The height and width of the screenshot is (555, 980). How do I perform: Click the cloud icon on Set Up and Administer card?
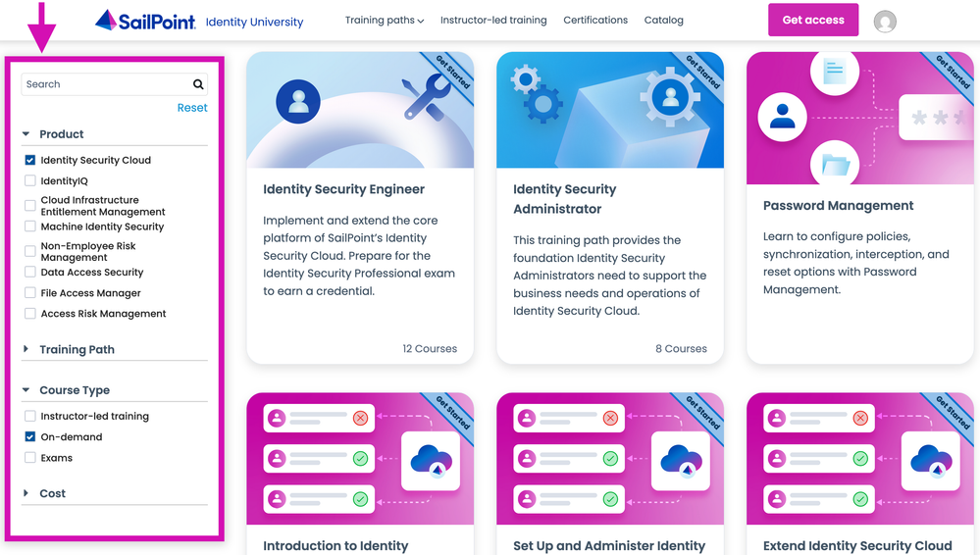(x=681, y=459)
